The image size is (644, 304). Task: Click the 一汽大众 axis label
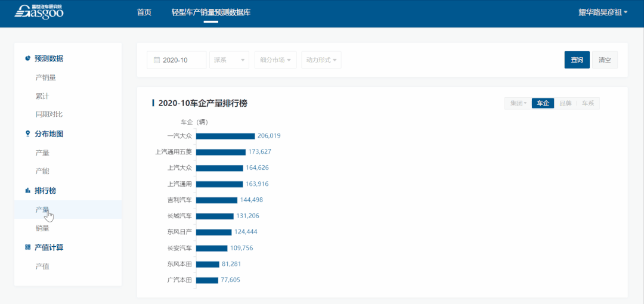click(x=179, y=136)
